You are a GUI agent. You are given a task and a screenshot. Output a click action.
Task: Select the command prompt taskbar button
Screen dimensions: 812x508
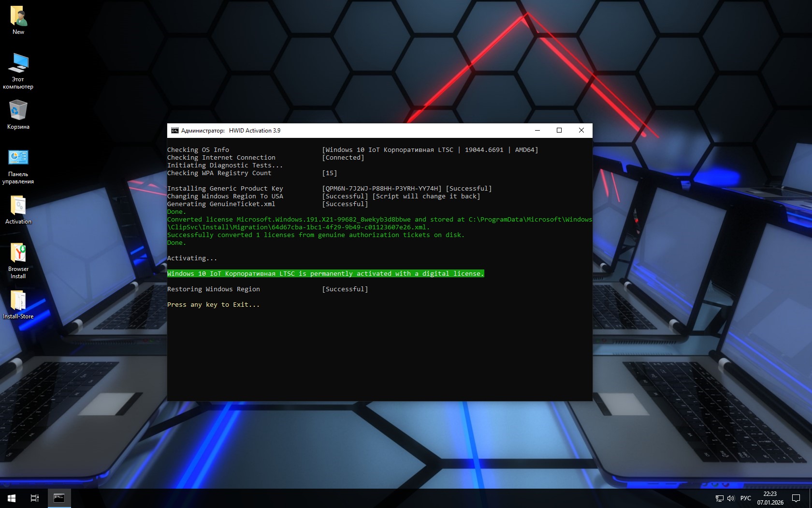coord(59,498)
